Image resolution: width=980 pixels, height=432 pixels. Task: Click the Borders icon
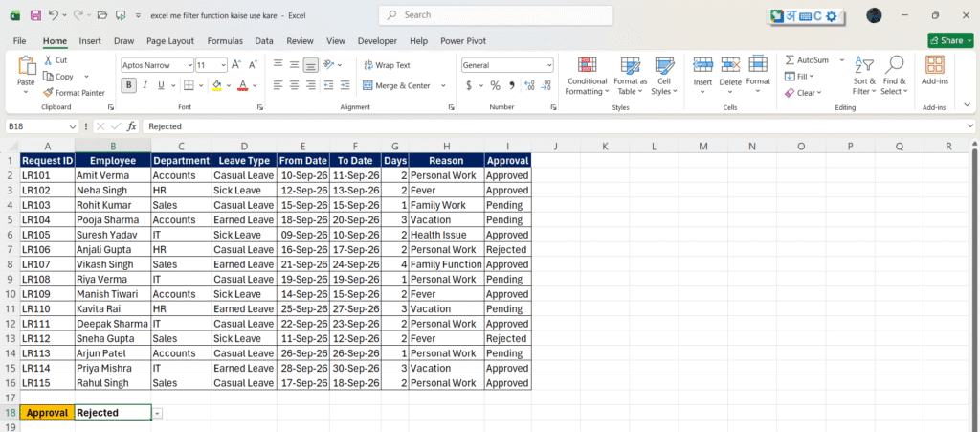pos(189,85)
